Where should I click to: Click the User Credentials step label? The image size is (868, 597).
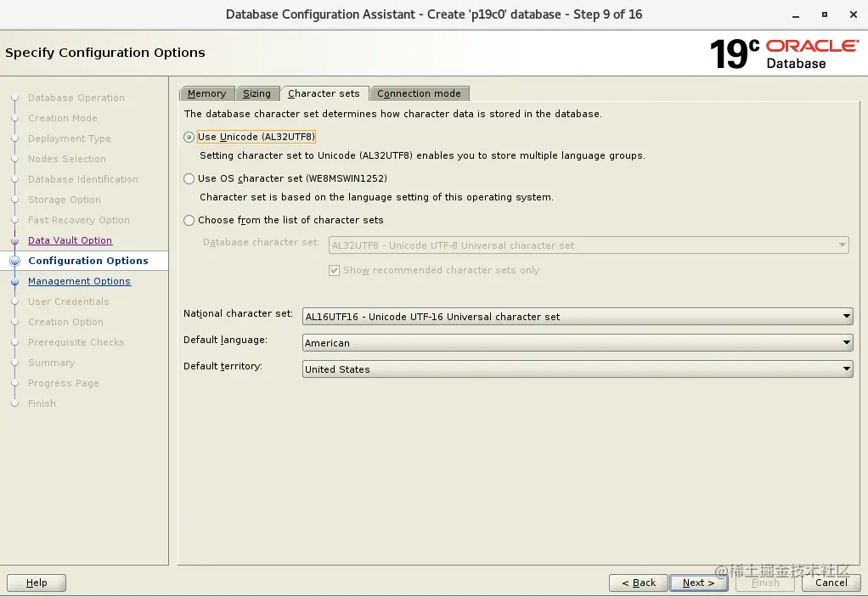[x=69, y=301]
